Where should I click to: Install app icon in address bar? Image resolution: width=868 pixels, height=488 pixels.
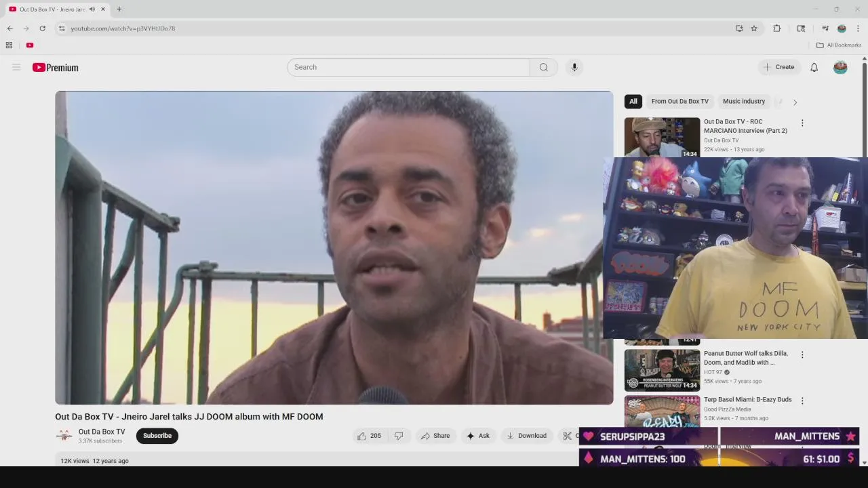click(x=739, y=28)
